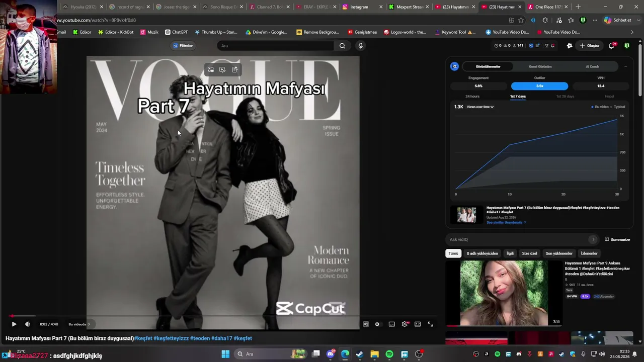Open the video player settings gear
The height and width of the screenshot is (362, 644).
(x=405, y=324)
